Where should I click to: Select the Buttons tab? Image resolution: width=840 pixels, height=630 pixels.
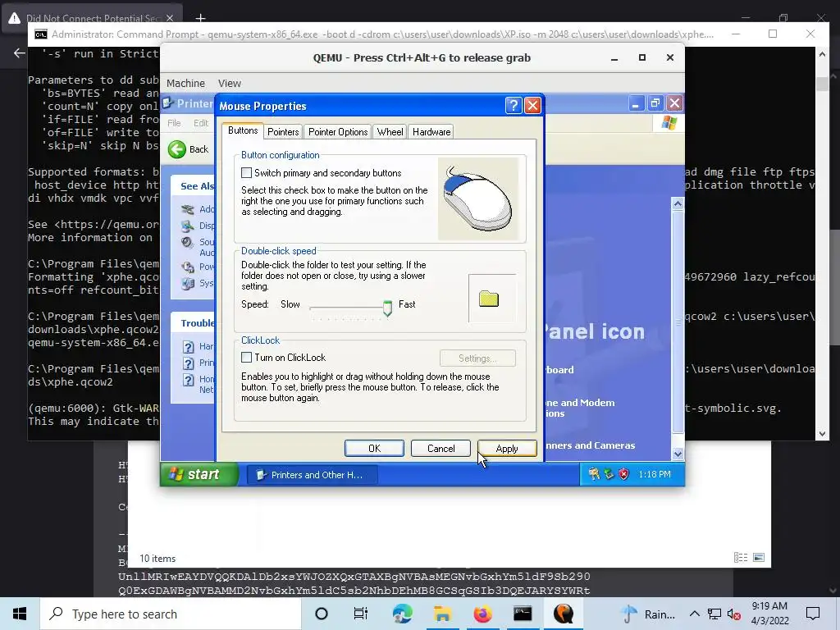tap(243, 130)
